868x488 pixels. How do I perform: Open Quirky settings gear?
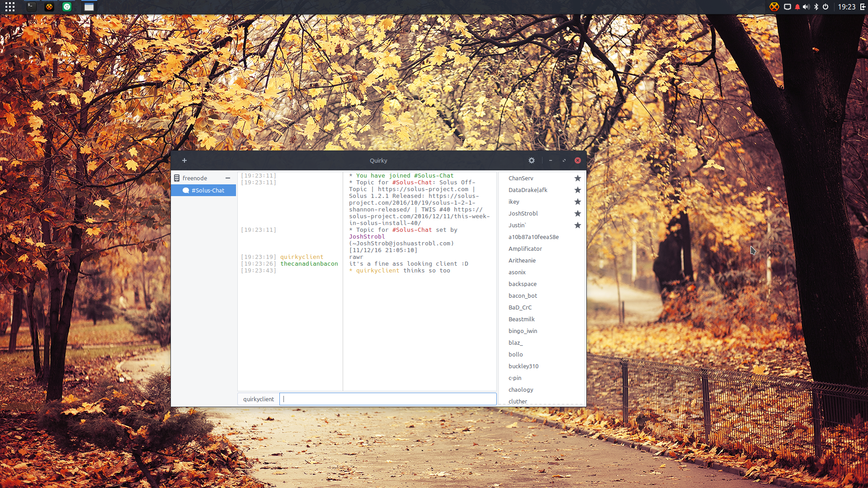pos(532,160)
